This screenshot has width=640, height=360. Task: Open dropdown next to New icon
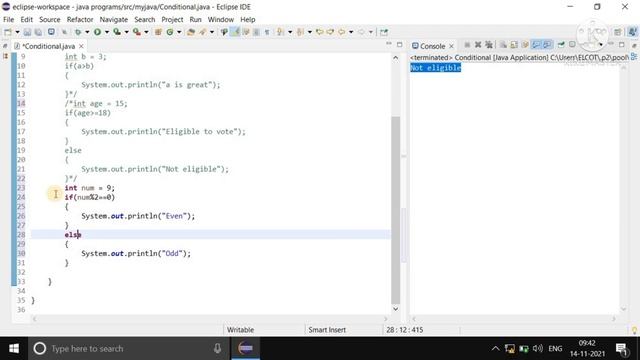17,32
